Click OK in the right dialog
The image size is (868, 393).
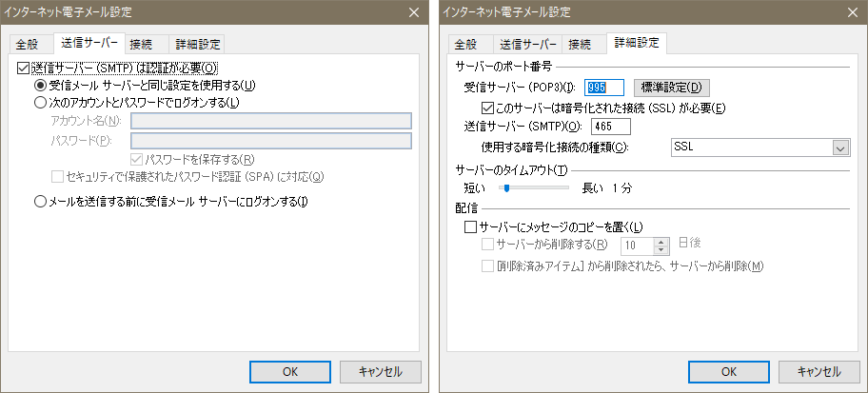click(x=729, y=371)
